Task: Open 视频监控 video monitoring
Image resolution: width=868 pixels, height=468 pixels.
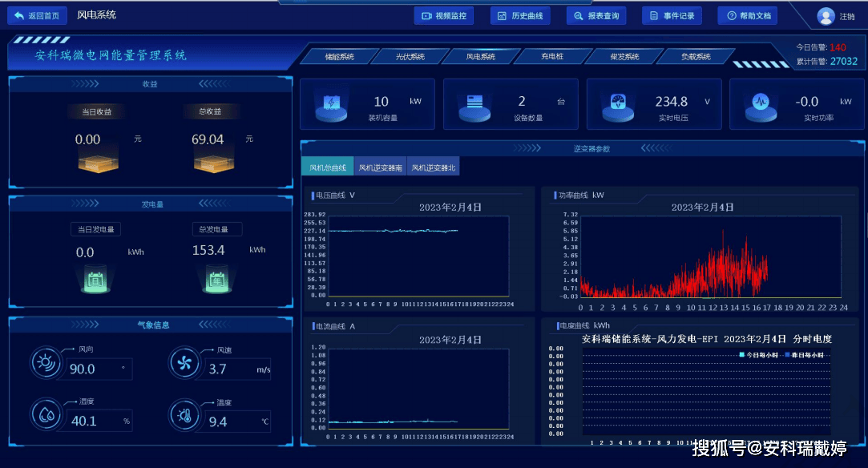Action: click(x=444, y=16)
